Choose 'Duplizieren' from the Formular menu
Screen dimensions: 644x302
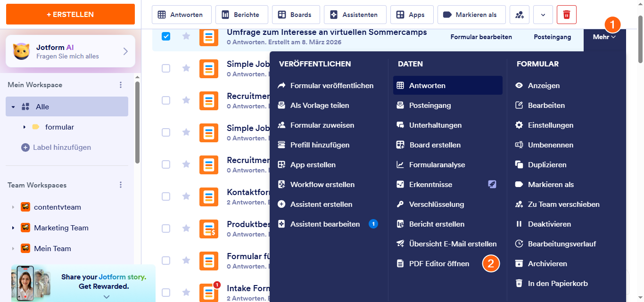point(547,164)
